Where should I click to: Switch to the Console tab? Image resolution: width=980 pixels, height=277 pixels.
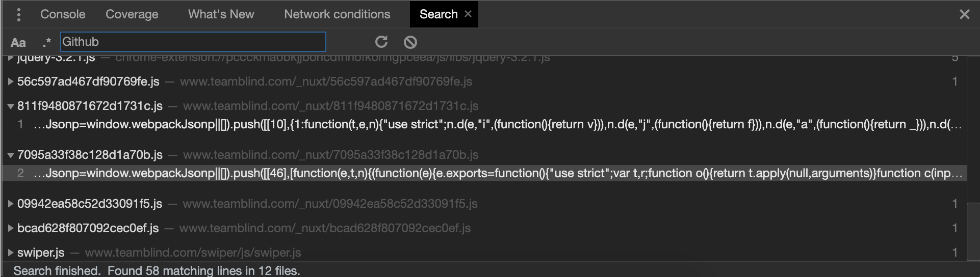pos(63,14)
